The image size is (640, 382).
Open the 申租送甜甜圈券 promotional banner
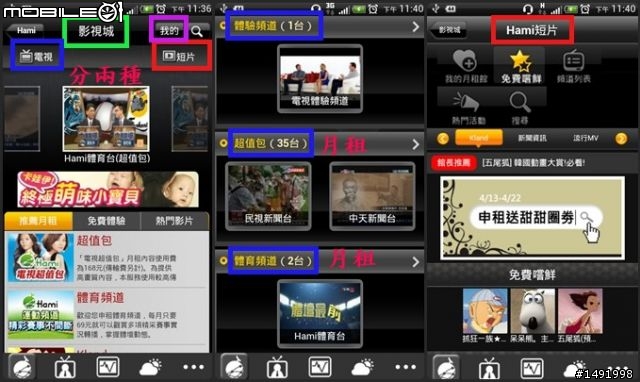pos(532,218)
